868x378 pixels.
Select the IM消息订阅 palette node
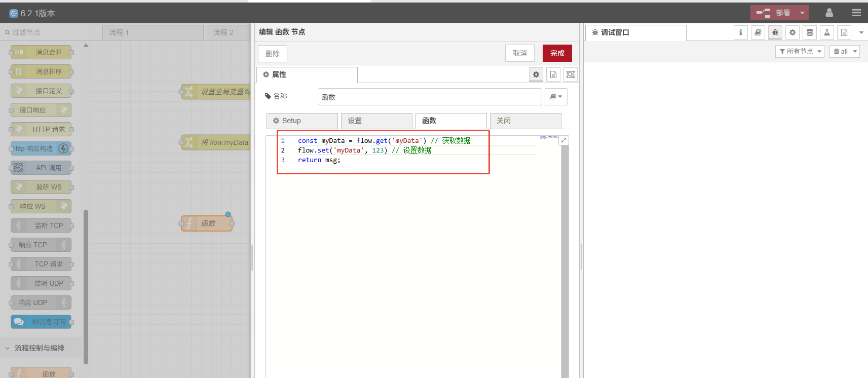pos(41,322)
